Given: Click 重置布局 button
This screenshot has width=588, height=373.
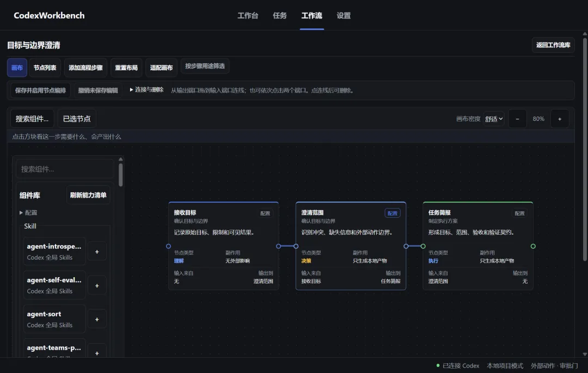Looking at the screenshot, I should click(126, 68).
